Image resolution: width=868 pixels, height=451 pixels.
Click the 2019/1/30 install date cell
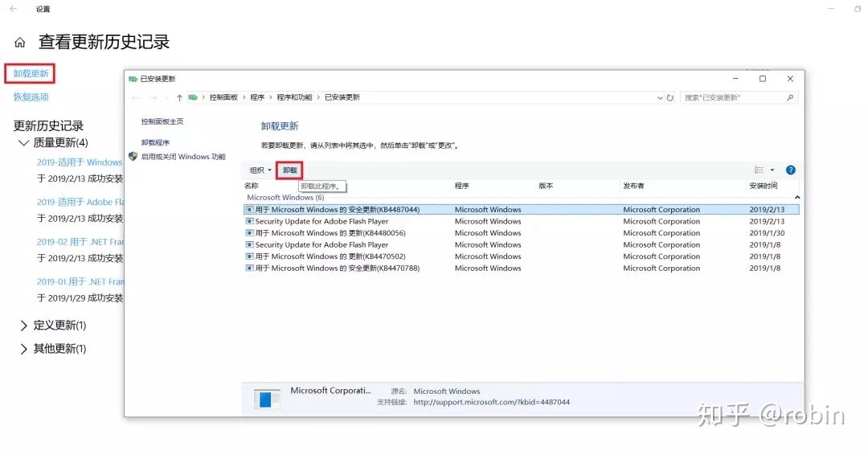(x=767, y=232)
